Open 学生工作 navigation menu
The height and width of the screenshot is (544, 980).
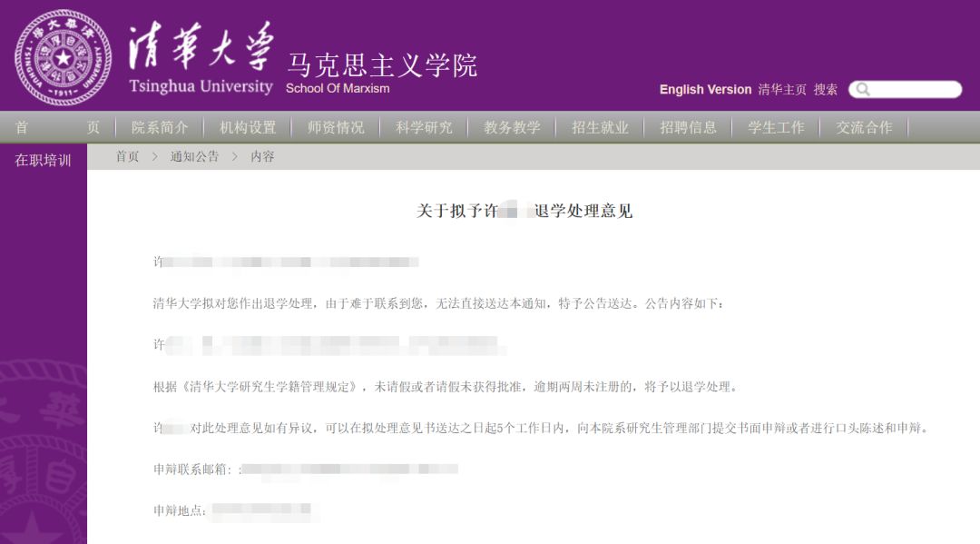(776, 127)
